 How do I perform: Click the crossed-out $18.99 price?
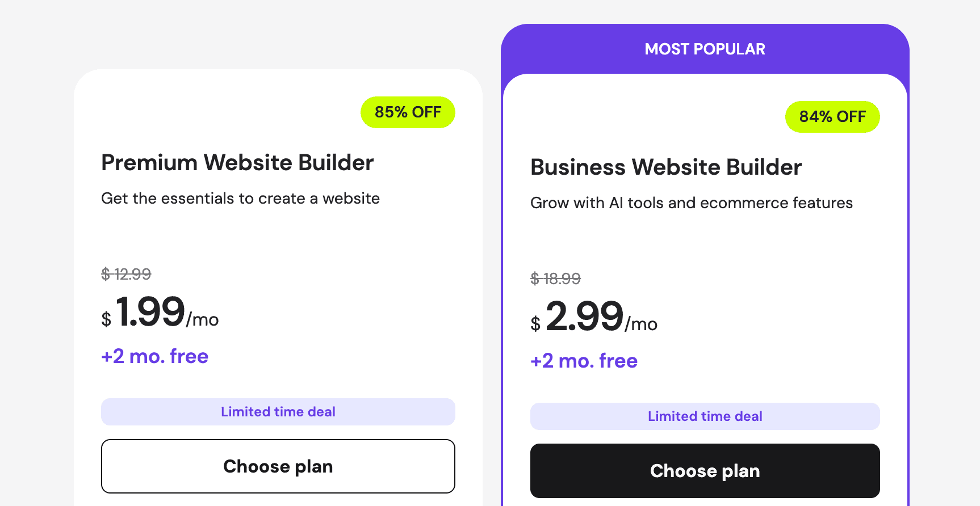pyautogui.click(x=555, y=278)
